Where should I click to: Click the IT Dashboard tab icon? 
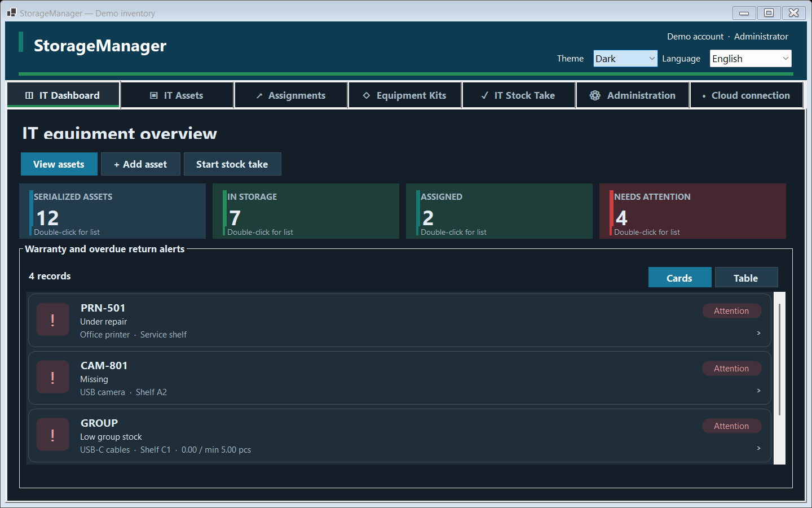(x=29, y=95)
